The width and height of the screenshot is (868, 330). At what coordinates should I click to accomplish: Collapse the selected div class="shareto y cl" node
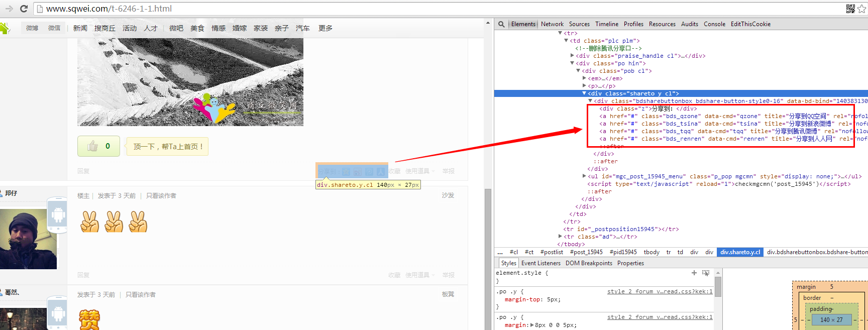coord(584,93)
